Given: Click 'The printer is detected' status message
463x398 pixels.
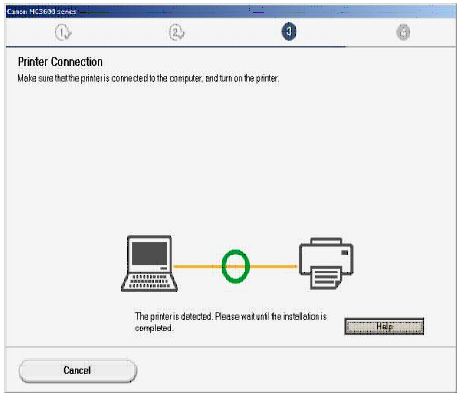Looking at the screenshot, I should 230,322.
